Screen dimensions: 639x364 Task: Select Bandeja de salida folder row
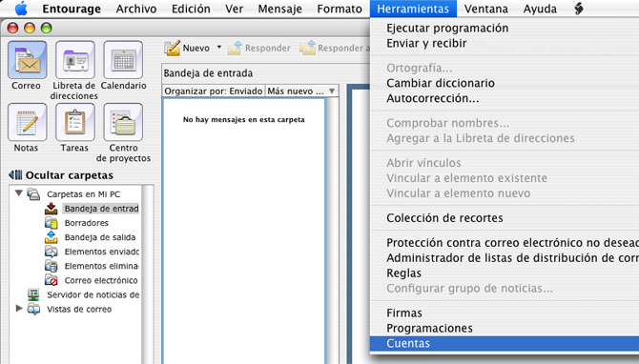pos(75,237)
